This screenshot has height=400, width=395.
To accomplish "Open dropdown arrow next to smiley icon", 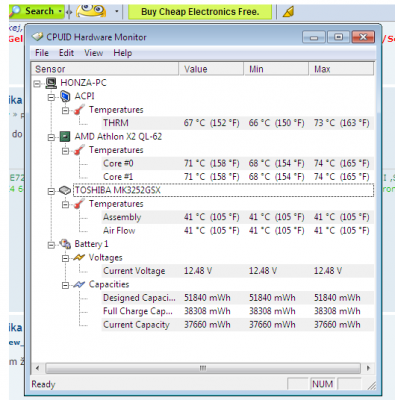I will [x=117, y=11].
